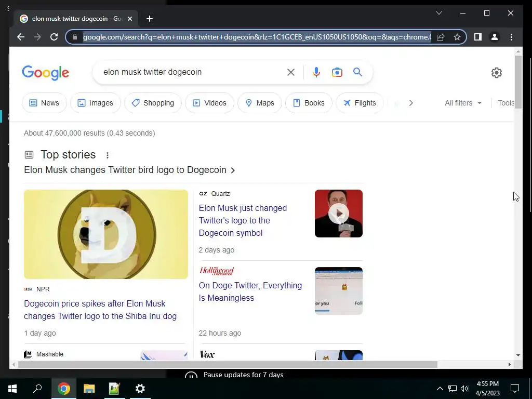Click the scroll right arrow on the scrollbar

(509, 365)
